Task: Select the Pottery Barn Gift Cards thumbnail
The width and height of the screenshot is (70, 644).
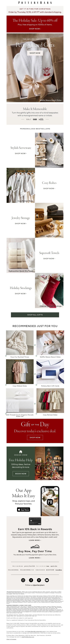Action: coord(50,372)
